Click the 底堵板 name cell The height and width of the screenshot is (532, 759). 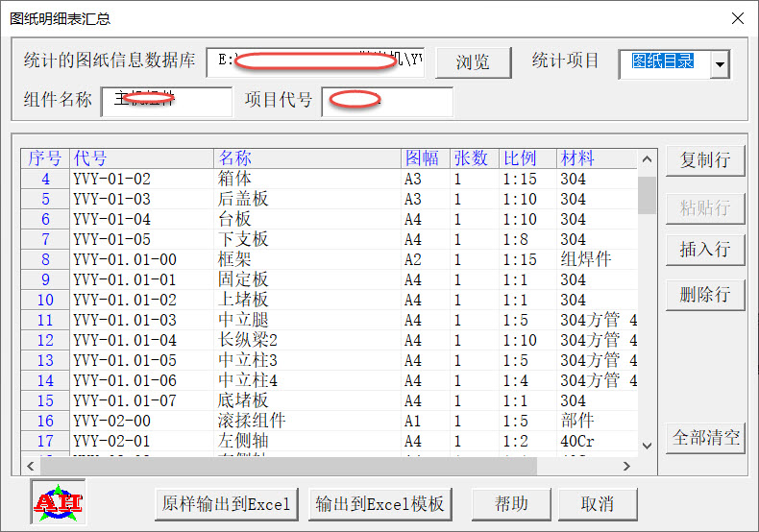307,401
